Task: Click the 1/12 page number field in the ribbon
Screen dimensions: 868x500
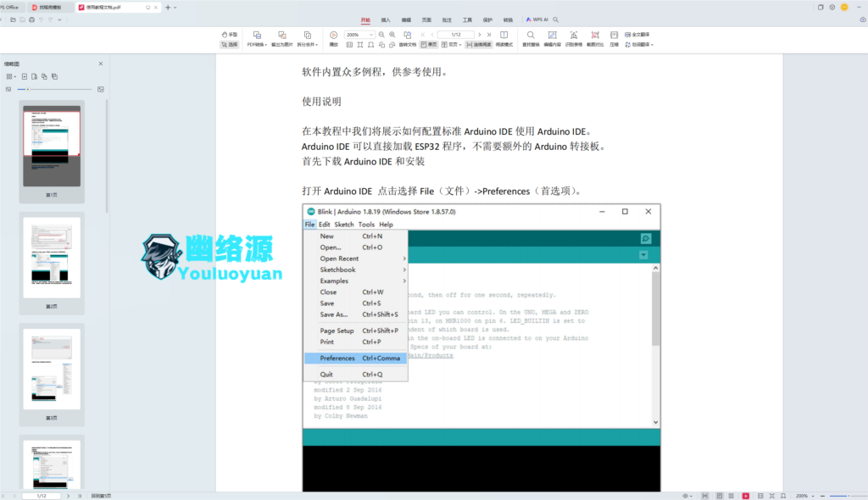Action: pyautogui.click(x=455, y=35)
